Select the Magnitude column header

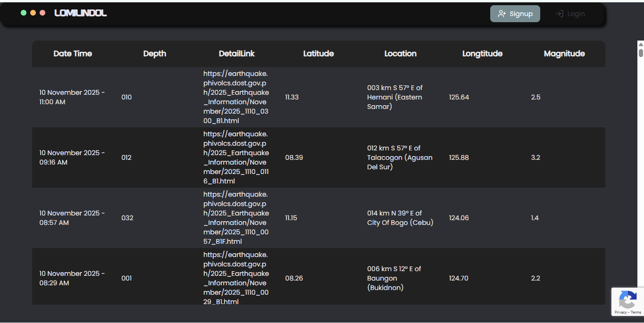click(564, 54)
